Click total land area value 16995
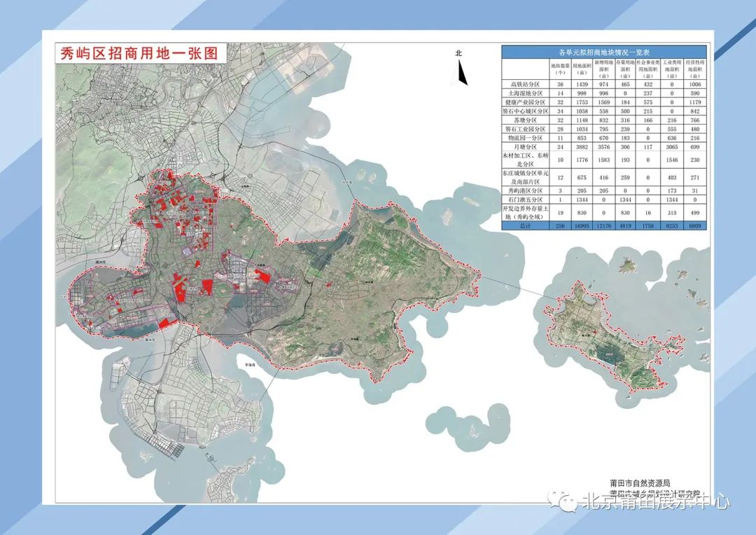 coord(580,226)
